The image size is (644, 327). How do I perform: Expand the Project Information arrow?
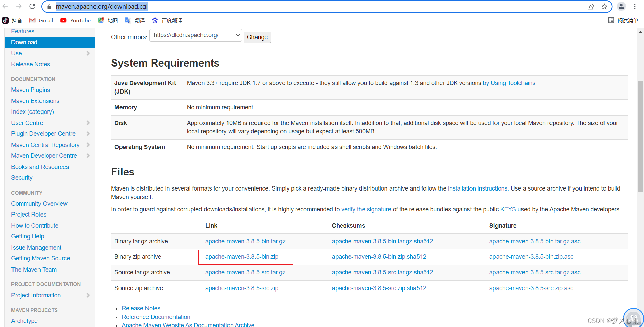tap(88, 295)
